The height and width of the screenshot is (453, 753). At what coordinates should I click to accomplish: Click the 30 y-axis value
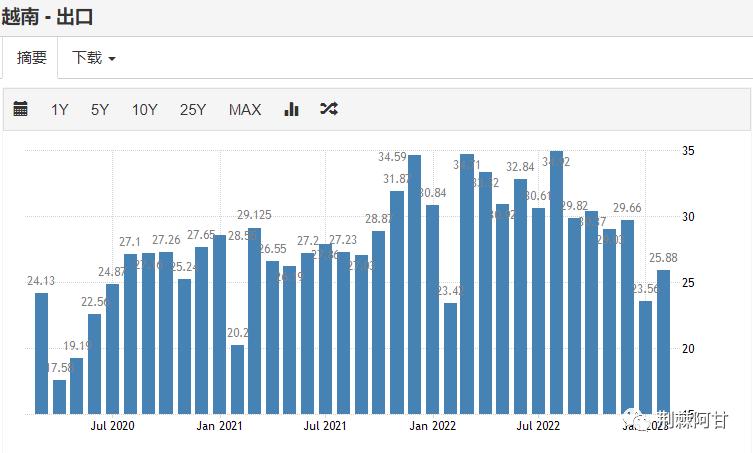point(688,217)
